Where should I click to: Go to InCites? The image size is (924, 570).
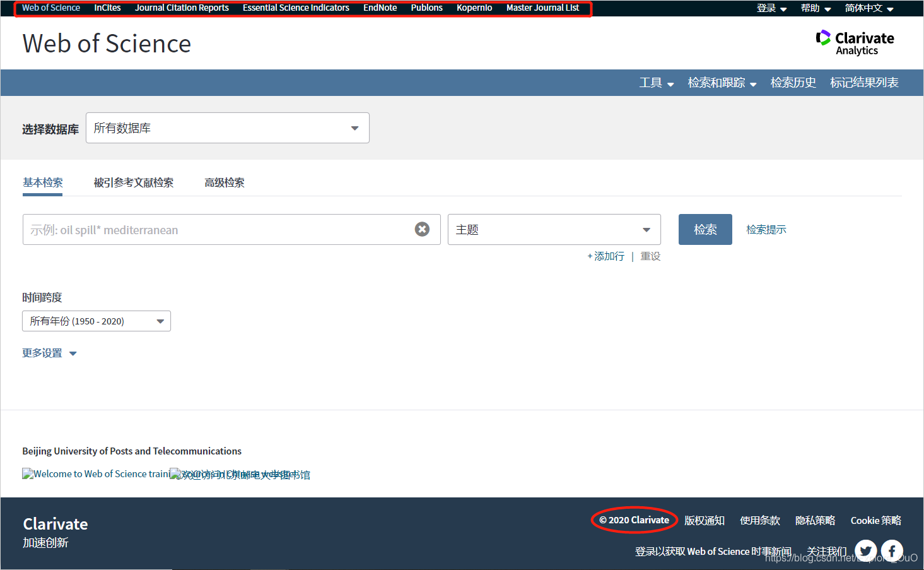tap(107, 8)
